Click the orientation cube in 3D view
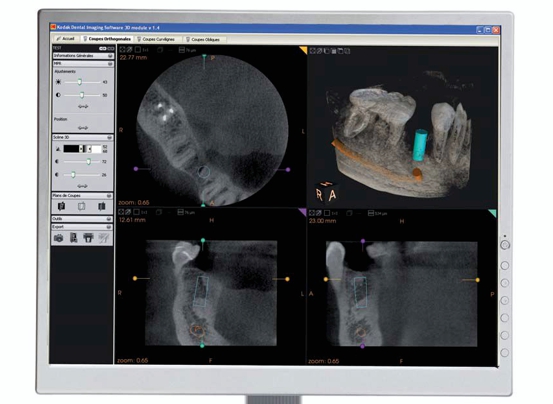 pyautogui.click(x=326, y=192)
